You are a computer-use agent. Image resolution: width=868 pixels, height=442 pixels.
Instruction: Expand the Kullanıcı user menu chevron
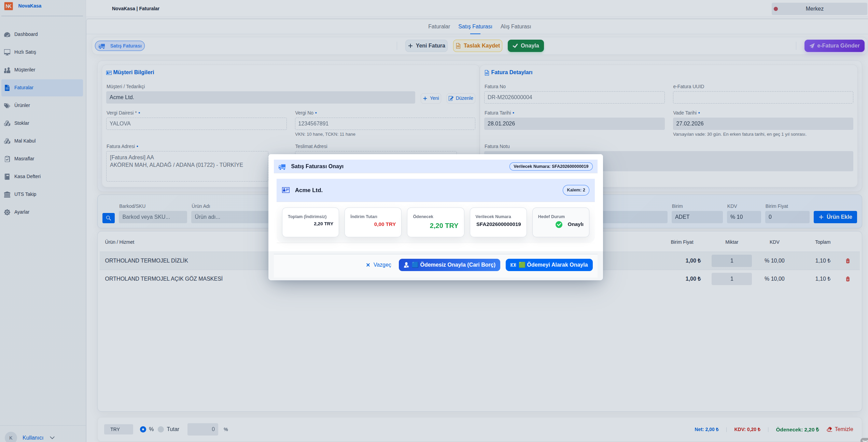(52, 438)
